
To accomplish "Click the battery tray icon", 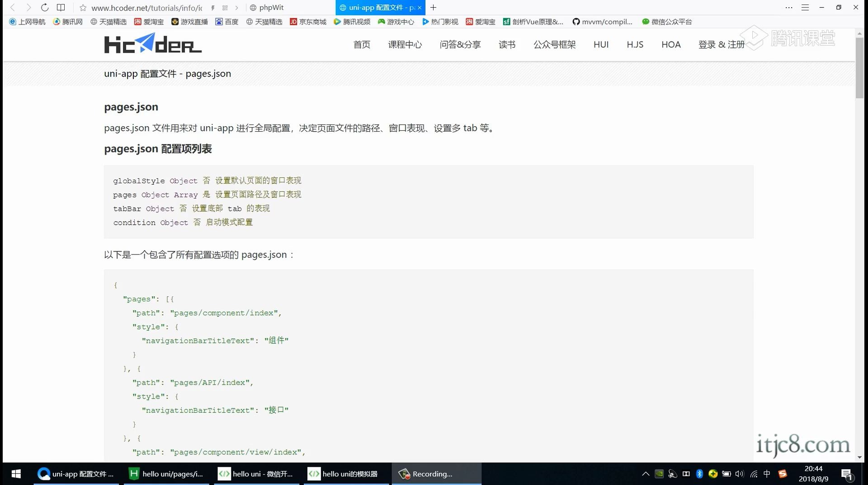I will [726, 474].
